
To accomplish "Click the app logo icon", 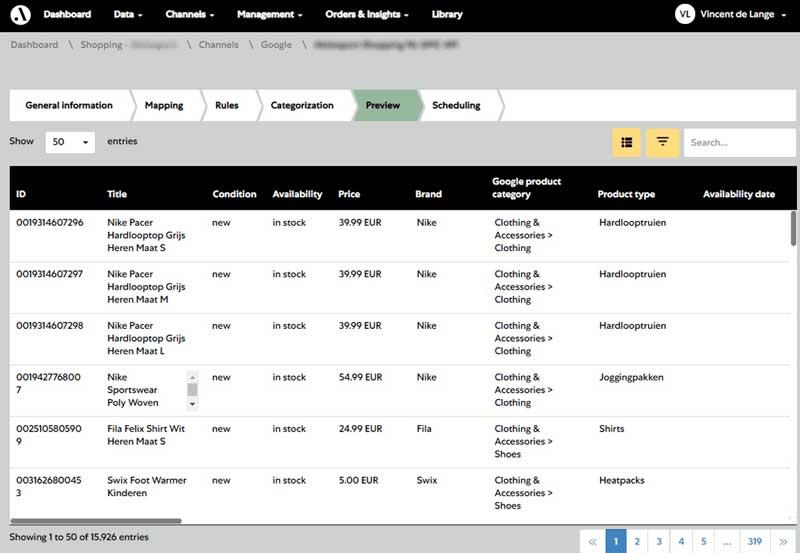I will click(x=20, y=14).
